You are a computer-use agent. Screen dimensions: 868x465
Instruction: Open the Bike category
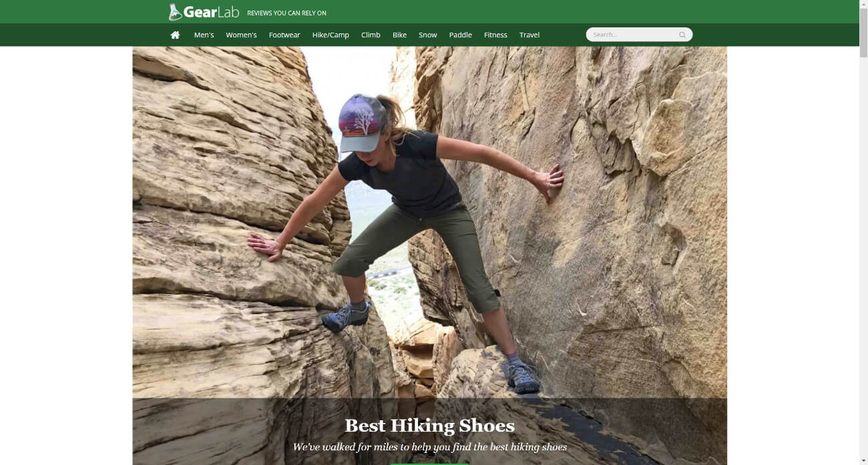click(399, 35)
